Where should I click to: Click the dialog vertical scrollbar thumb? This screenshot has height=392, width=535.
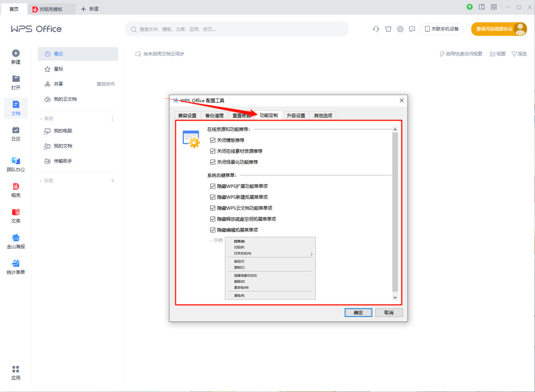[395, 212]
